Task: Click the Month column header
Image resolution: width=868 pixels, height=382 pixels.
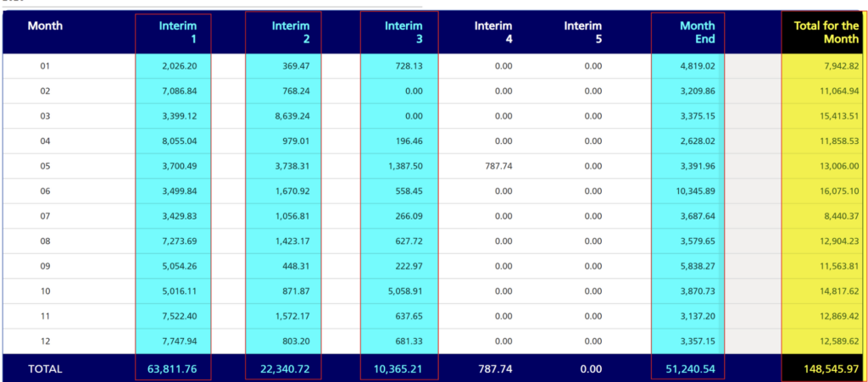Action: [x=45, y=26]
